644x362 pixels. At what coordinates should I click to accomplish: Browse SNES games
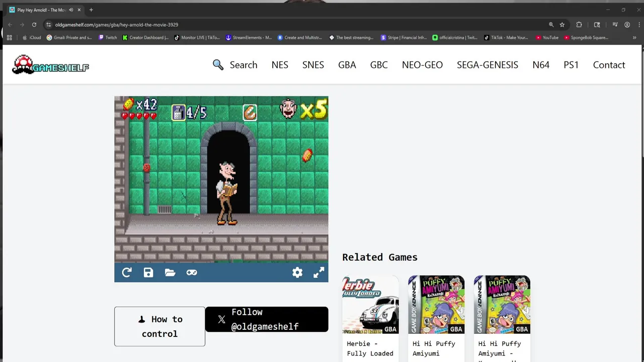[313, 65]
